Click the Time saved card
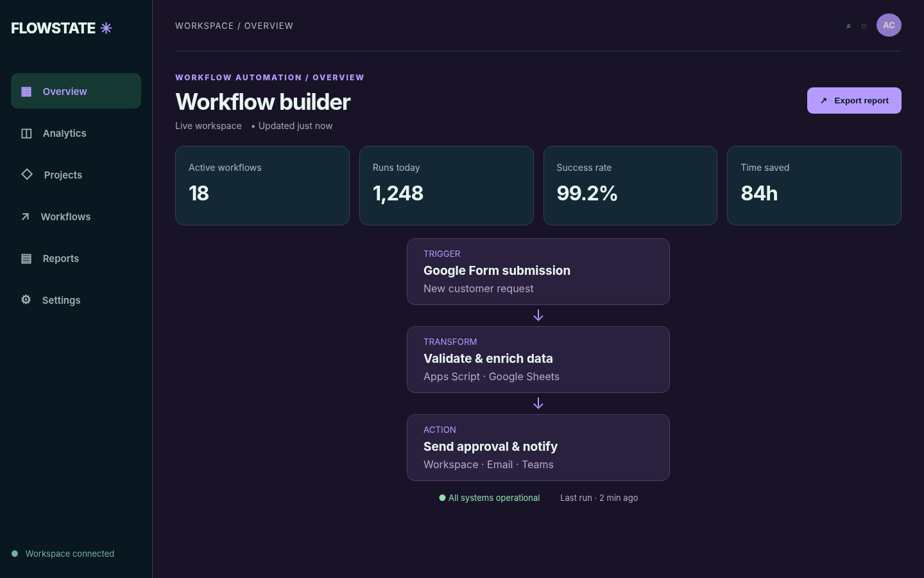This screenshot has width=924, height=578. tap(814, 186)
